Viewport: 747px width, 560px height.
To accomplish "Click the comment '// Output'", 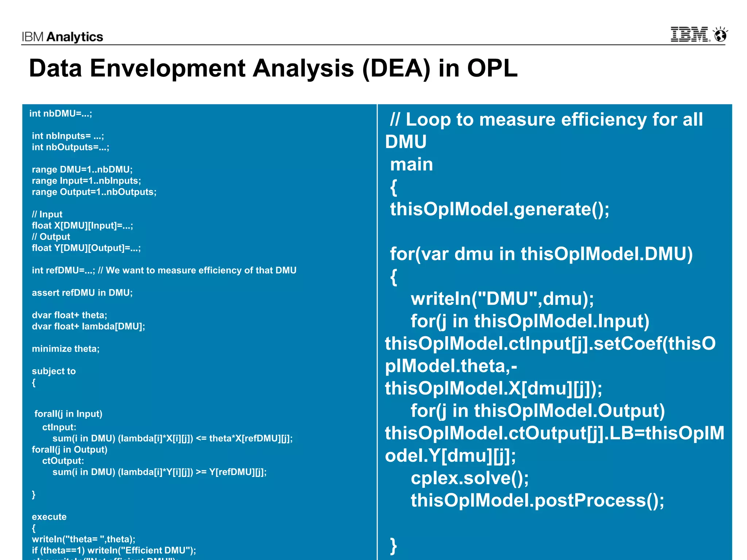I will coord(51,237).
